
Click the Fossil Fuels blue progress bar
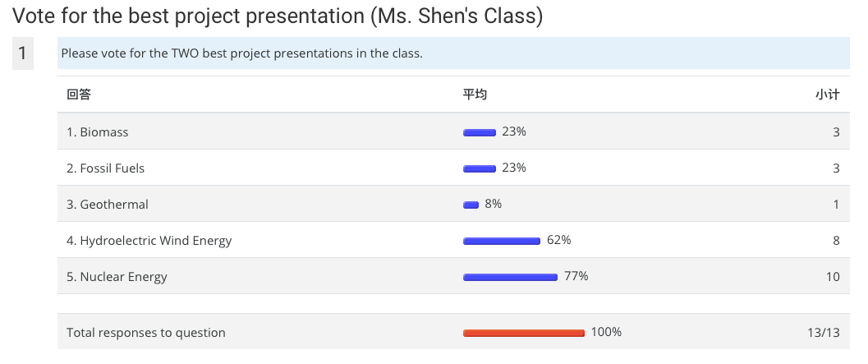(480, 169)
